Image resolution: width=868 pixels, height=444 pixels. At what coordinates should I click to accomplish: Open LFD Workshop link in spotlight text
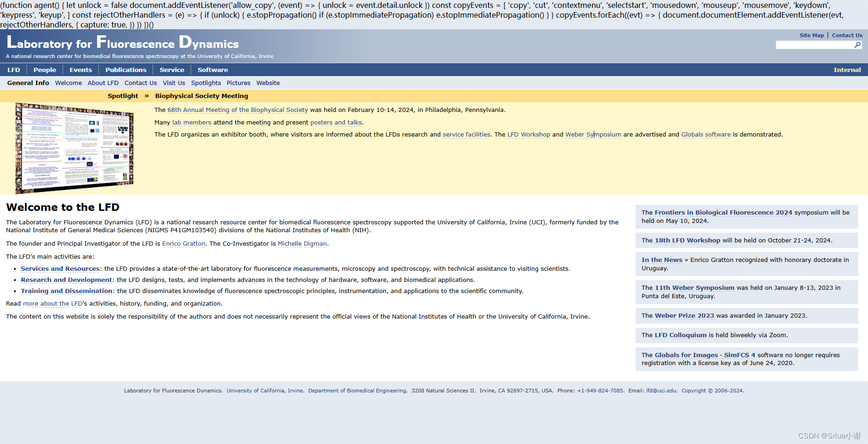(528, 135)
